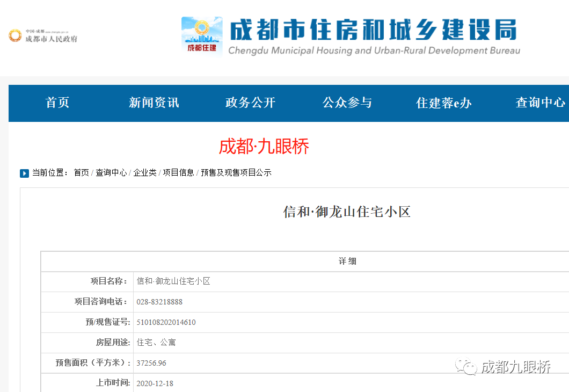
Task: Click the phone number 028-83218888
Action: click(159, 302)
